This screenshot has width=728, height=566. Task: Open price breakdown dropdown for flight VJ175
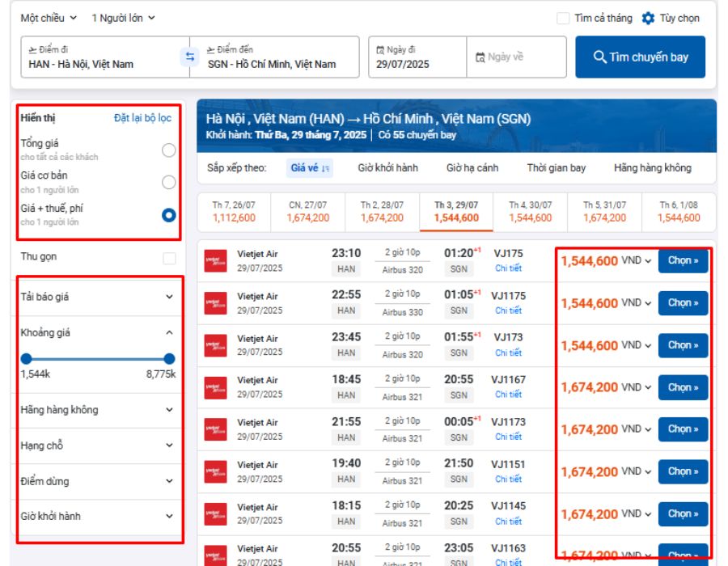click(648, 261)
